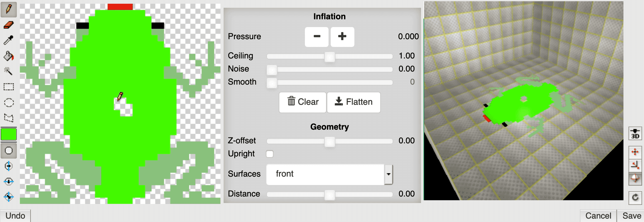The height and width of the screenshot is (222, 644).
Task: Open the Surfaces dropdown arrow
Action: (388, 174)
